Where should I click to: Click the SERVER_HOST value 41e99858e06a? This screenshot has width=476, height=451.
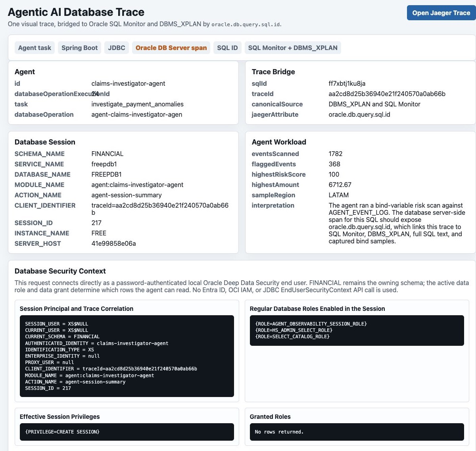click(113, 243)
